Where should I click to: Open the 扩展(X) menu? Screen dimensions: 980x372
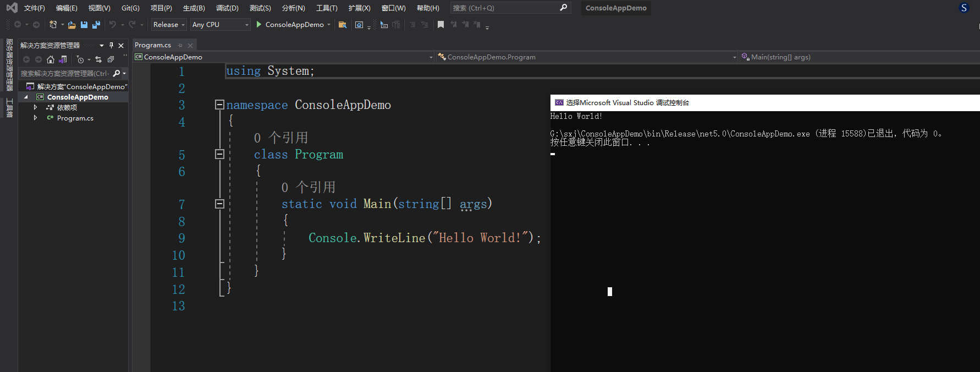pos(359,8)
